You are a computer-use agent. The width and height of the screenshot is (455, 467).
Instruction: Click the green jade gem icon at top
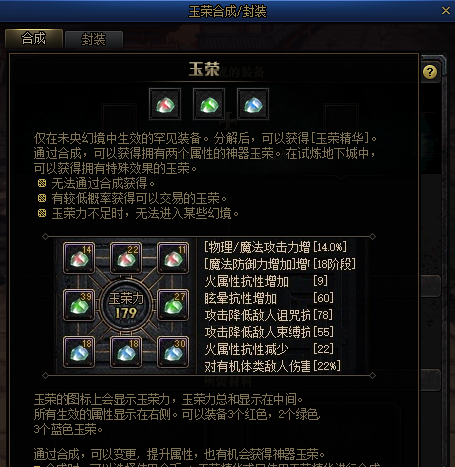(x=209, y=104)
